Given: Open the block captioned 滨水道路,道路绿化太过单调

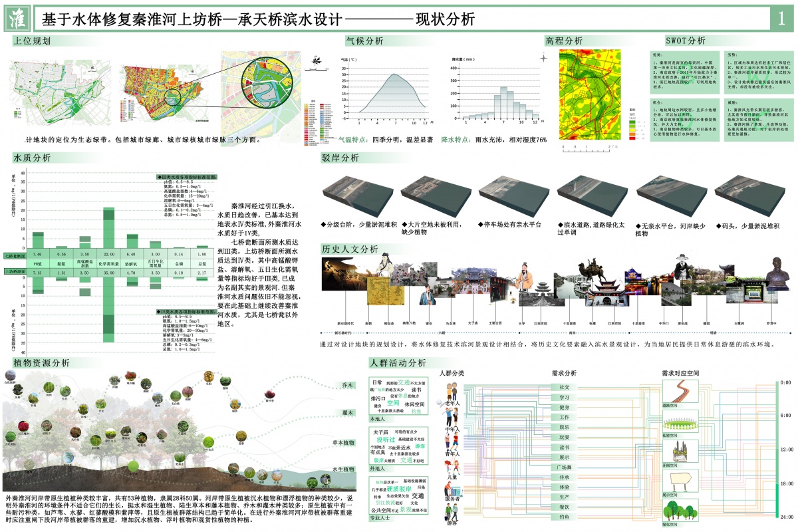Looking at the screenshot, I should [x=593, y=197].
